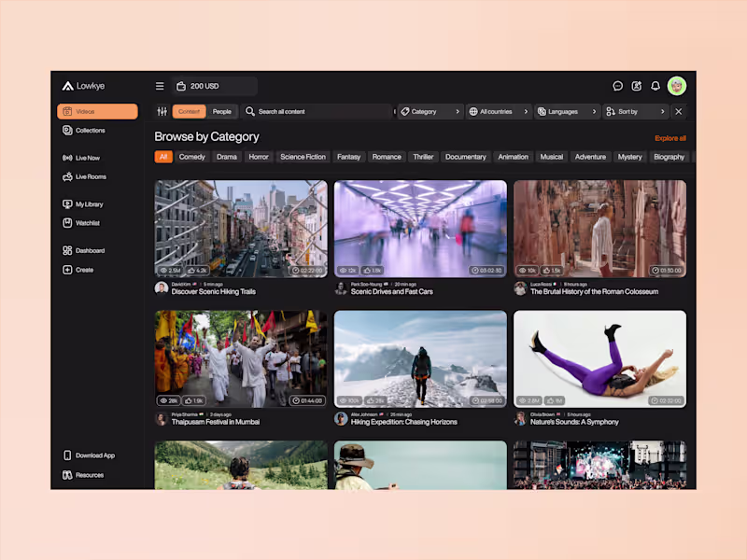
Task: Select the Adventure category
Action: (590, 157)
